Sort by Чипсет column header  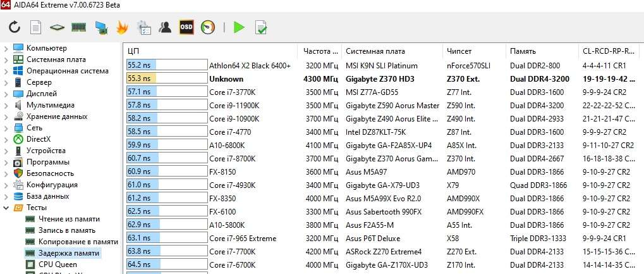point(475,51)
